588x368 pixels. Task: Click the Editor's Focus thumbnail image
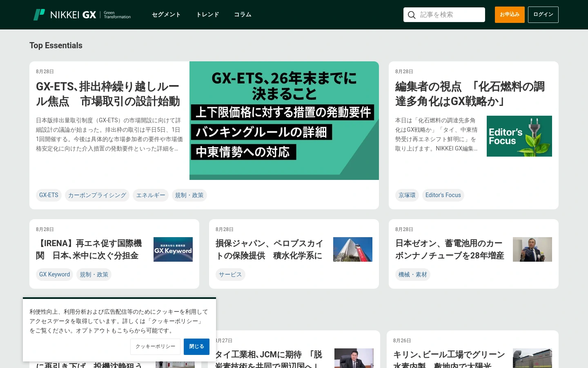tap(519, 136)
